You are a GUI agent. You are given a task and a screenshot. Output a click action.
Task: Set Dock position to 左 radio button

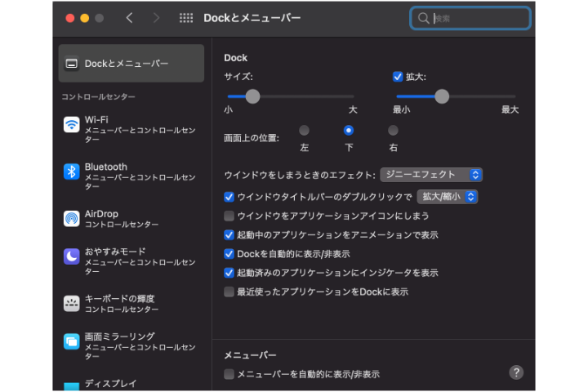coord(304,131)
